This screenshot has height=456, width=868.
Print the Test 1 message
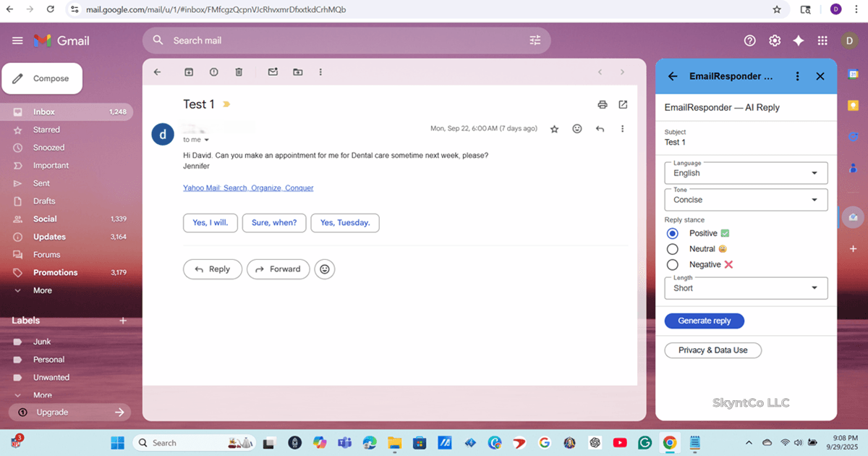tap(603, 104)
